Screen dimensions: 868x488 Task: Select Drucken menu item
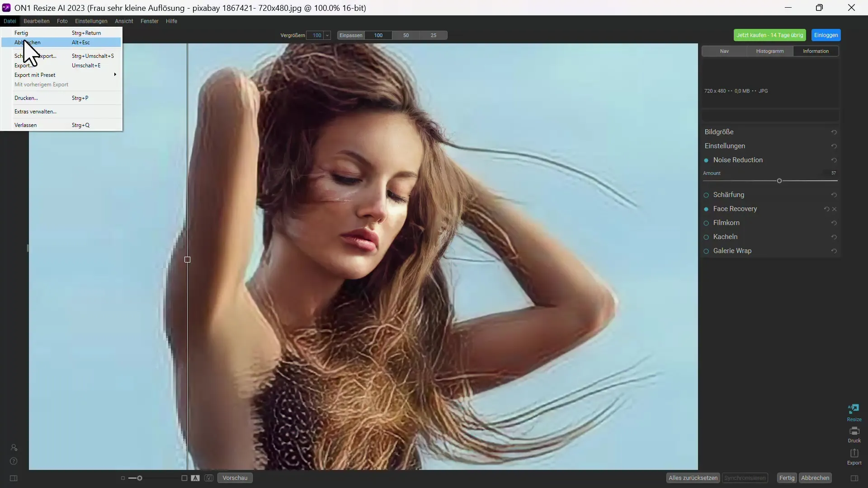pos(26,98)
